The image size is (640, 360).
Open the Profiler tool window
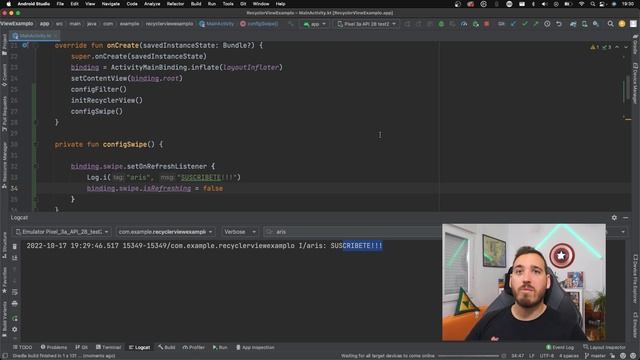click(x=193, y=347)
